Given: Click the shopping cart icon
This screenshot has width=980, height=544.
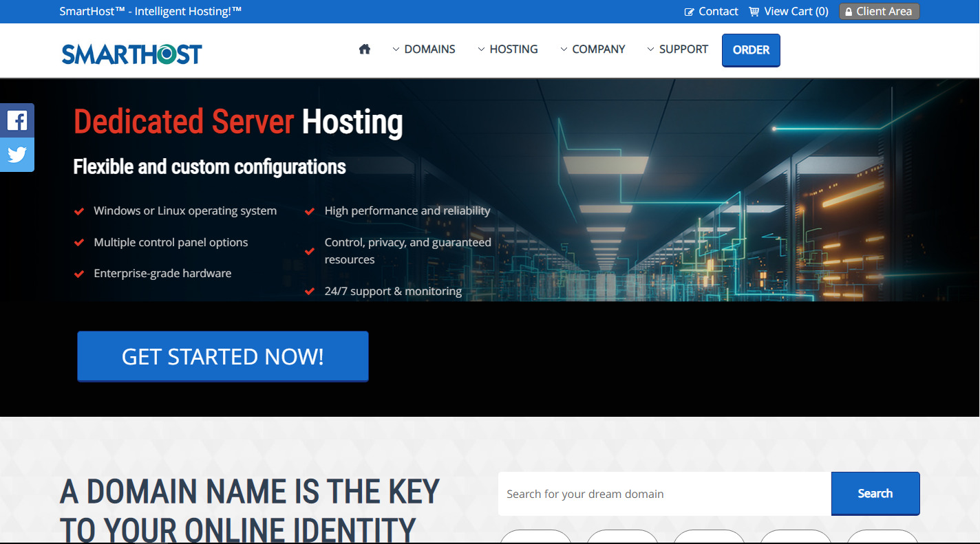Looking at the screenshot, I should point(754,12).
